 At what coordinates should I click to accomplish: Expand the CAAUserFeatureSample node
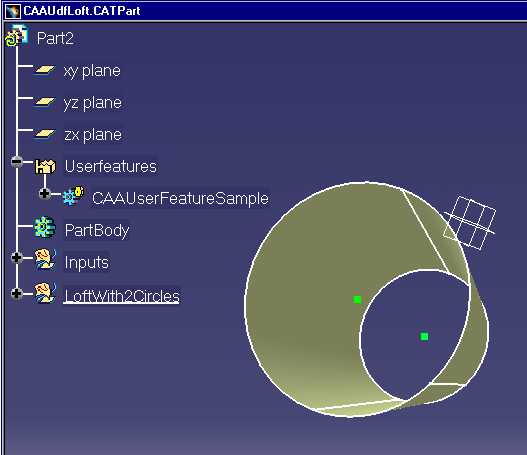[x=44, y=194]
